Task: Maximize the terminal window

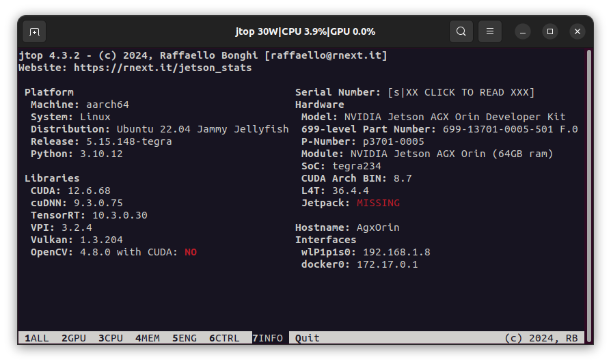Action: tap(550, 31)
